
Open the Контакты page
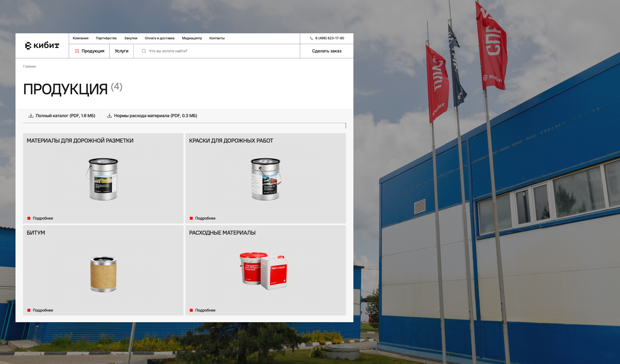point(217,38)
